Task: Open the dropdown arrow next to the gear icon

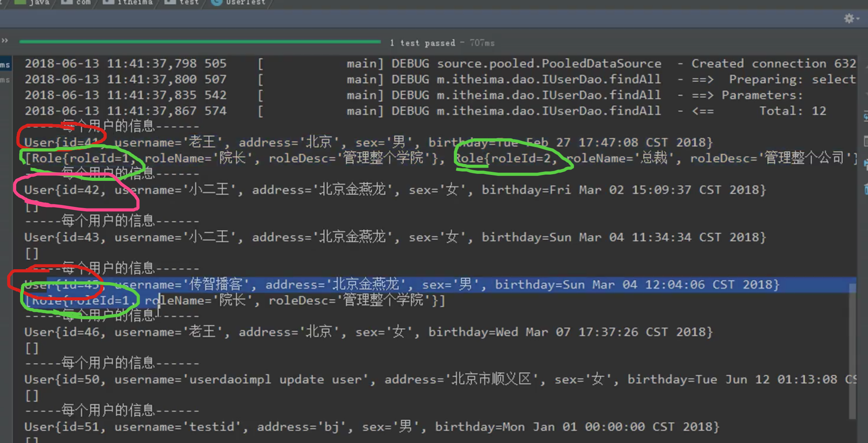Action: (858, 19)
